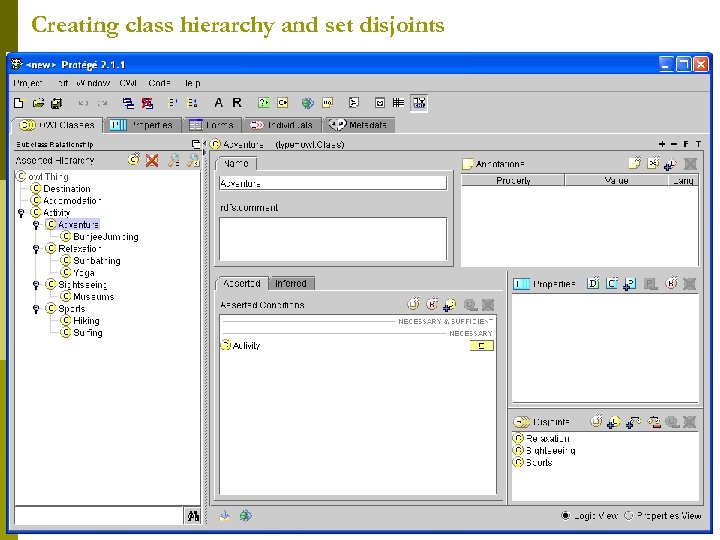Click the add annotation note icon

pos(634,163)
